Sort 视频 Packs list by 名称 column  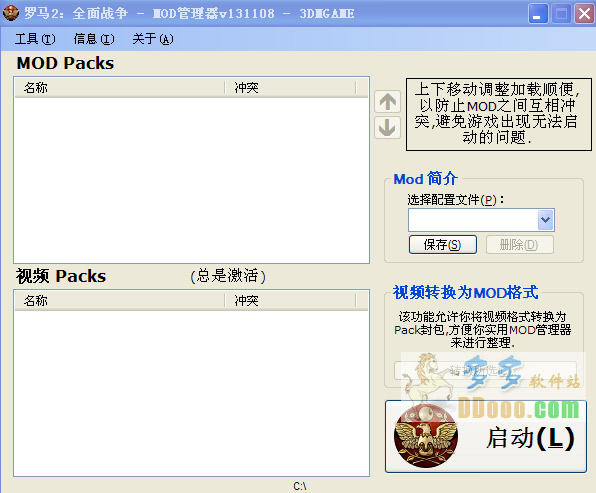click(120, 301)
